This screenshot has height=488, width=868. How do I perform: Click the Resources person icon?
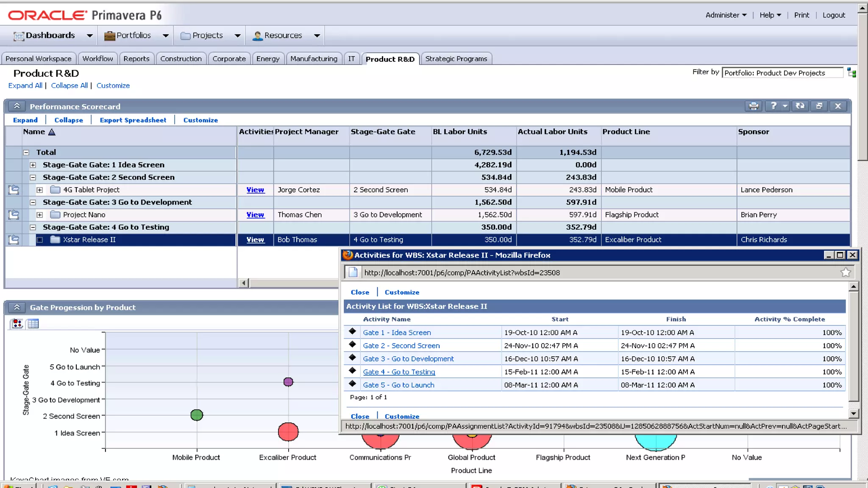click(257, 36)
